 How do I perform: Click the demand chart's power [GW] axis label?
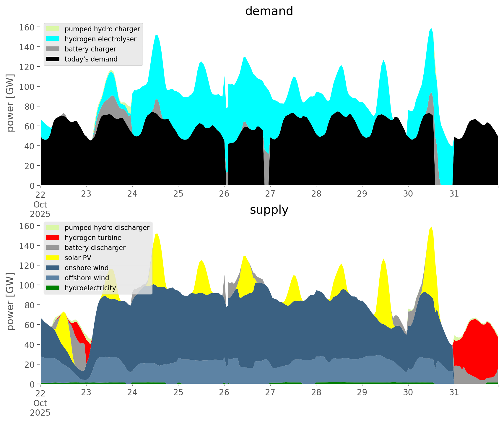tap(10, 103)
